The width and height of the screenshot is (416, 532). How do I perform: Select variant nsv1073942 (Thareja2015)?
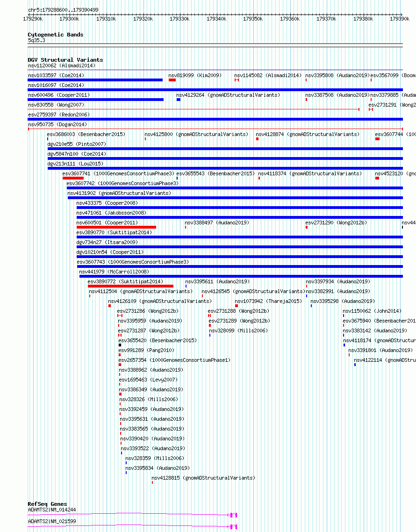click(x=268, y=302)
